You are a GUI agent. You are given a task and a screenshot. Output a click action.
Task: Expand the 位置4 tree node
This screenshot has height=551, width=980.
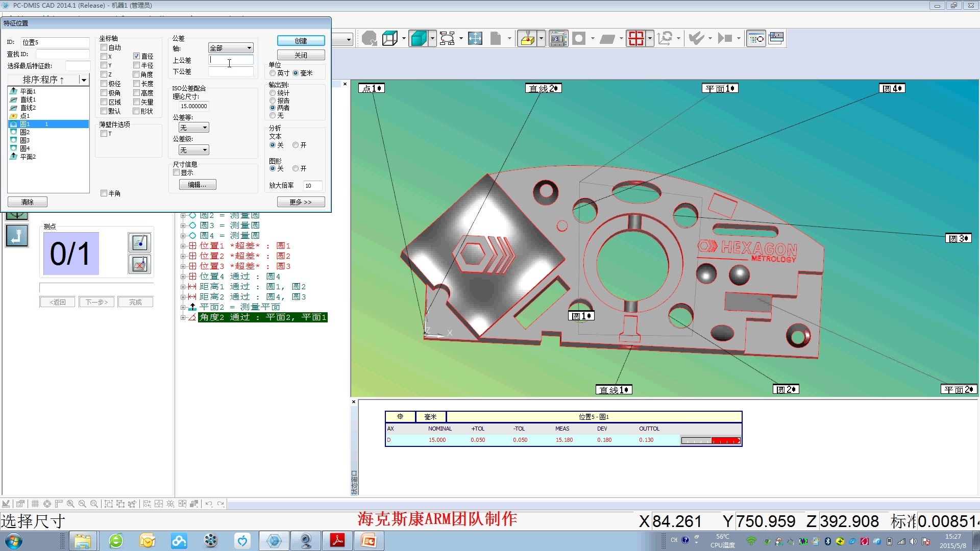point(183,277)
